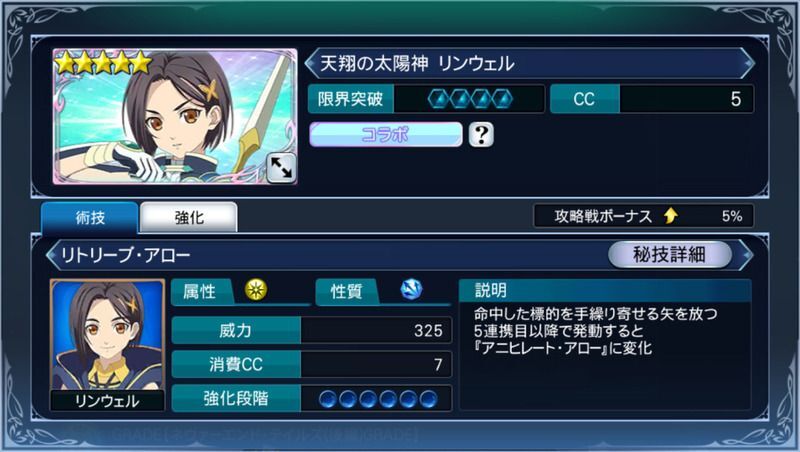Open the question mark help icon
The width and height of the screenshot is (800, 452).
[x=481, y=135]
